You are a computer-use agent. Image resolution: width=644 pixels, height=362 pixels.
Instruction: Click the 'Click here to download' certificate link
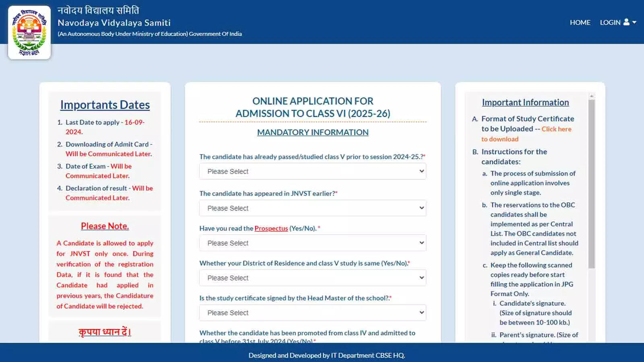point(526,134)
